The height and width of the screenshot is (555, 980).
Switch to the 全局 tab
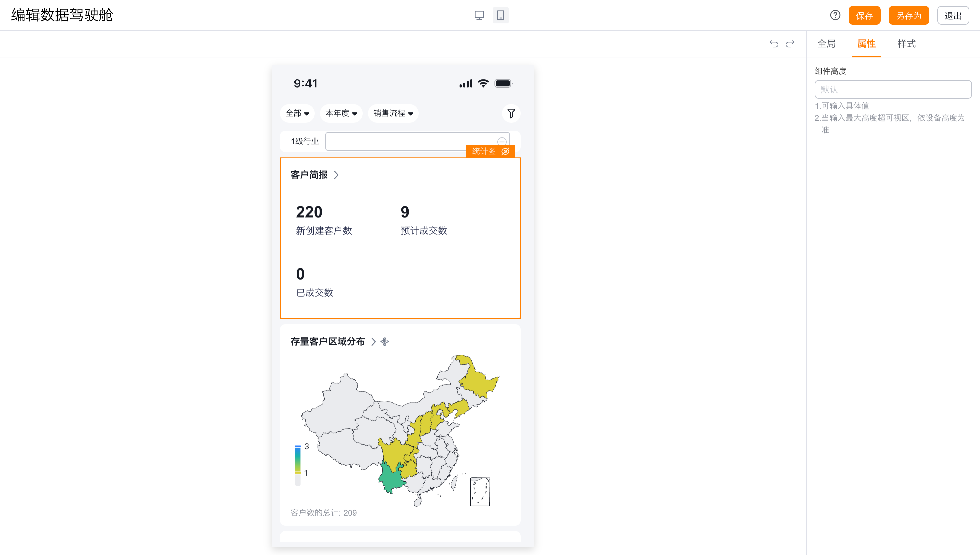pyautogui.click(x=827, y=44)
